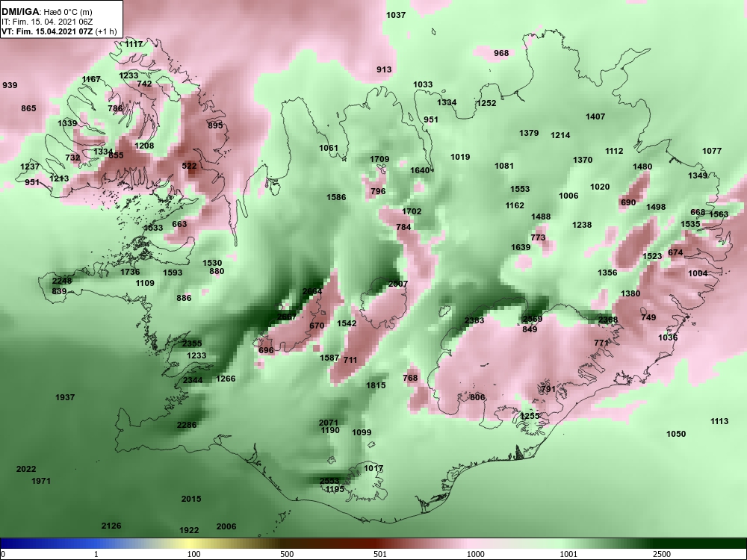The image size is (747, 560).
Task: Click the '100' label on the legend
Action: [193, 554]
